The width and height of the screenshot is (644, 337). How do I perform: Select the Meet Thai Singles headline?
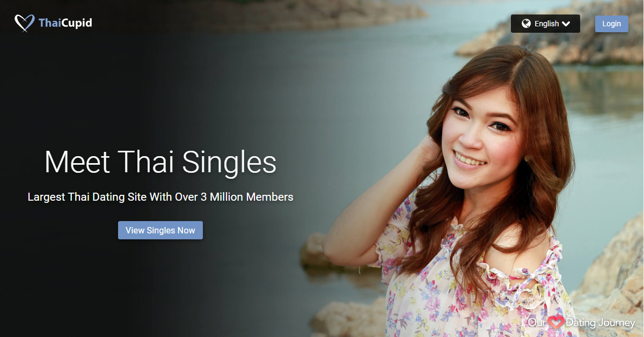(160, 162)
